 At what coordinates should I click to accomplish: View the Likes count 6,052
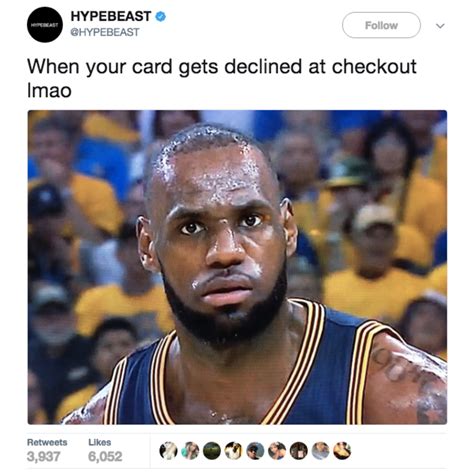[105, 456]
